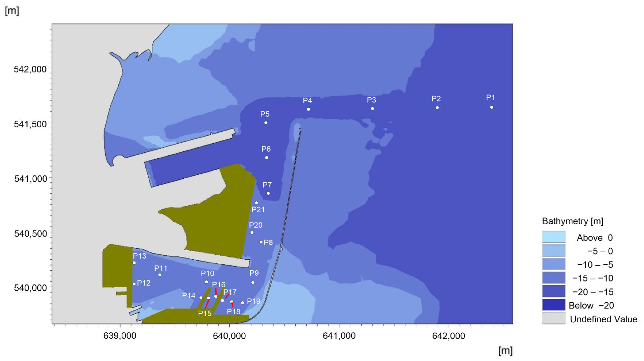Screen dimensions: 644x361
Task: Click the 639,000 x-axis label
Action: coord(120,336)
